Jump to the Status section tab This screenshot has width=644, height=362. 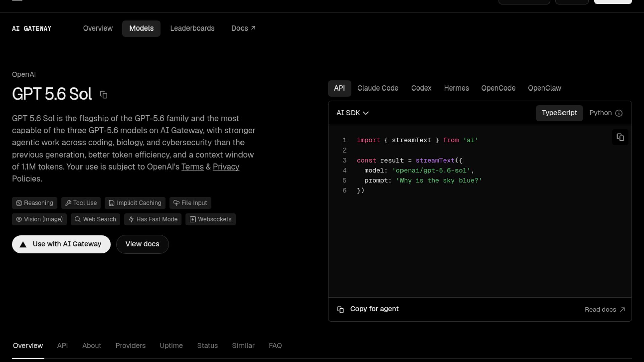click(207, 346)
